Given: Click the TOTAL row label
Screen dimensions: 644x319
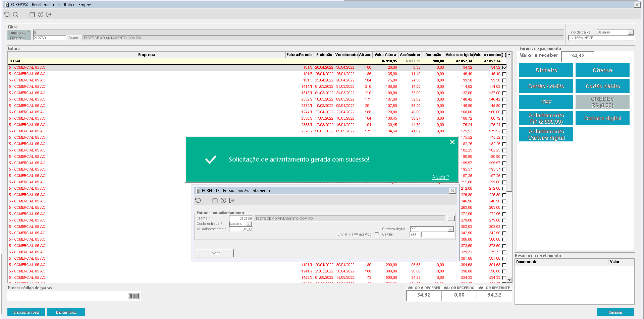Looking at the screenshot, I should tap(15, 61).
